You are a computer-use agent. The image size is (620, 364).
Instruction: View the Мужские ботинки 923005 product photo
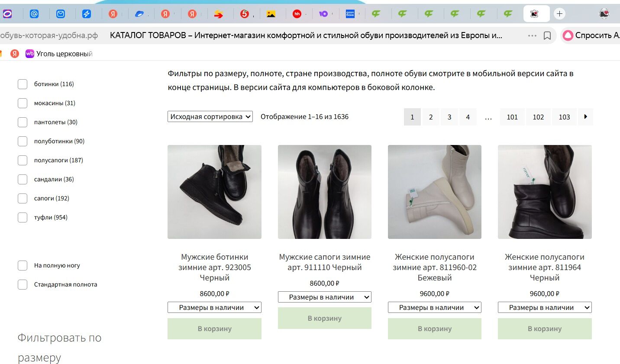click(x=214, y=192)
